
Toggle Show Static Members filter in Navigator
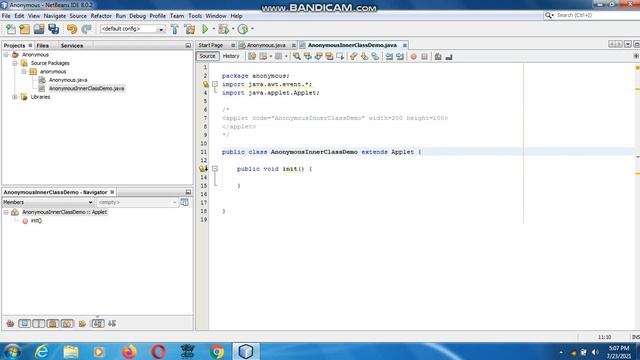[x=39, y=324]
